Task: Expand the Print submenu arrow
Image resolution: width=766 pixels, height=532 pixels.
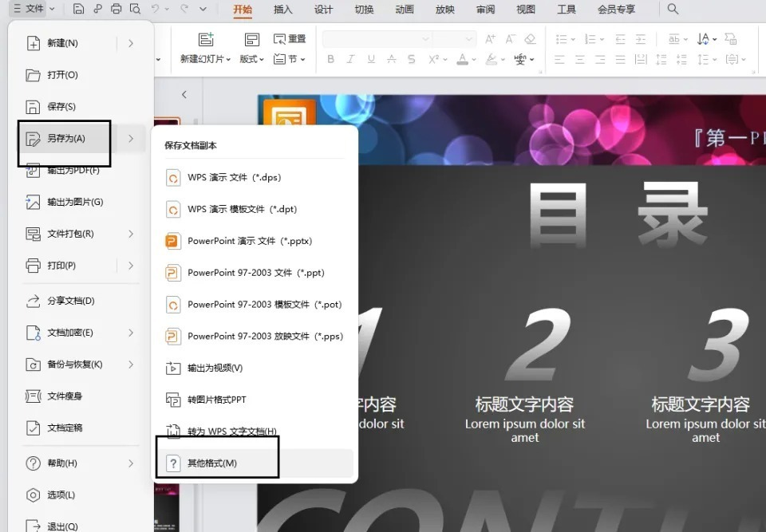Action: tap(131, 266)
